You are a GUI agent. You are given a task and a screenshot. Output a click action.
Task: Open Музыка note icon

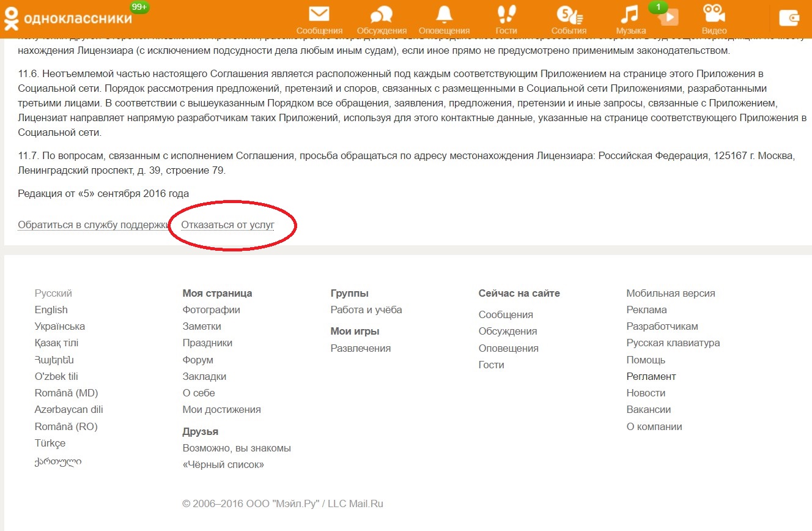[x=630, y=14]
